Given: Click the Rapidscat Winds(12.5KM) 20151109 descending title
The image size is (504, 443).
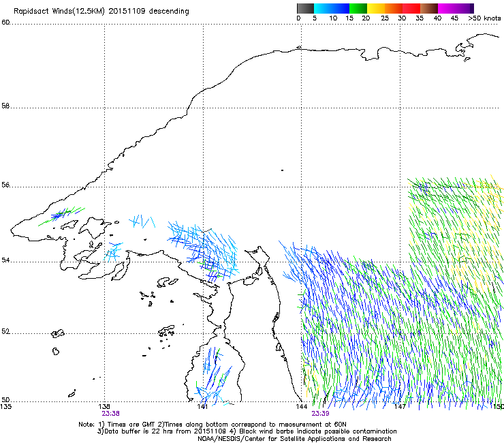Looking at the screenshot, I should [101, 12].
